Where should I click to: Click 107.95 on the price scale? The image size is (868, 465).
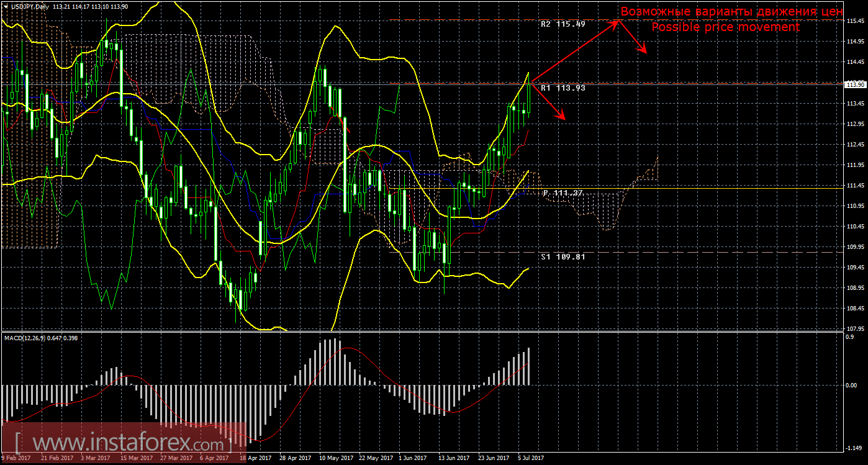[x=856, y=328]
